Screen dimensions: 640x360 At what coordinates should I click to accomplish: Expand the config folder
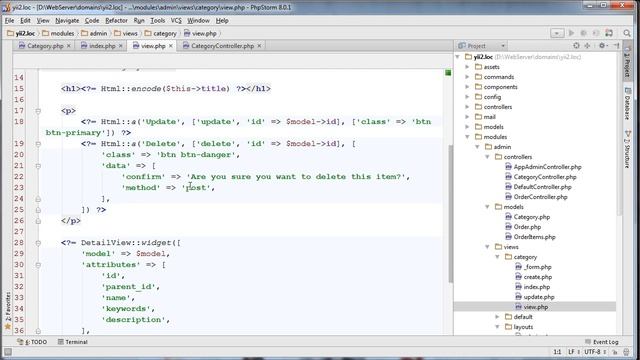[x=467, y=97]
